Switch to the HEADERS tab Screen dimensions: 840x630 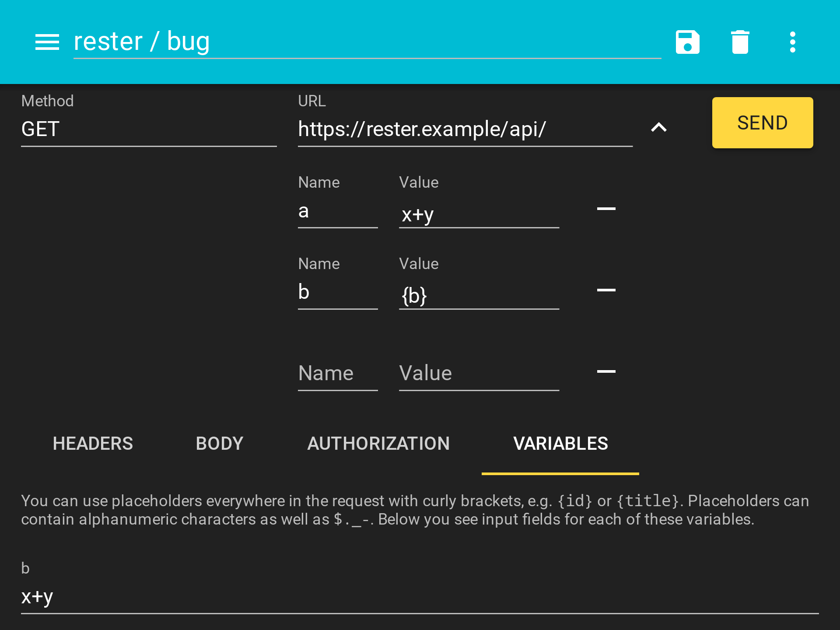pyautogui.click(x=93, y=444)
